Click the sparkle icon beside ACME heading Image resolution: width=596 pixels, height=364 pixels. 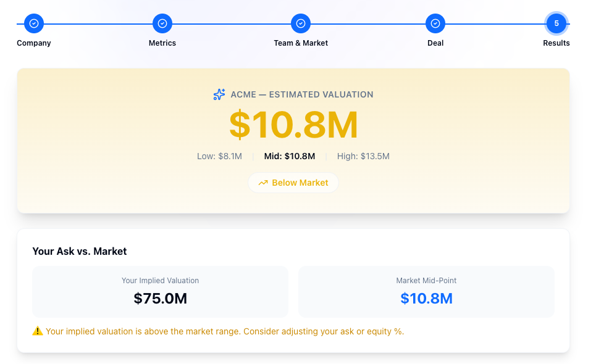[x=219, y=94]
